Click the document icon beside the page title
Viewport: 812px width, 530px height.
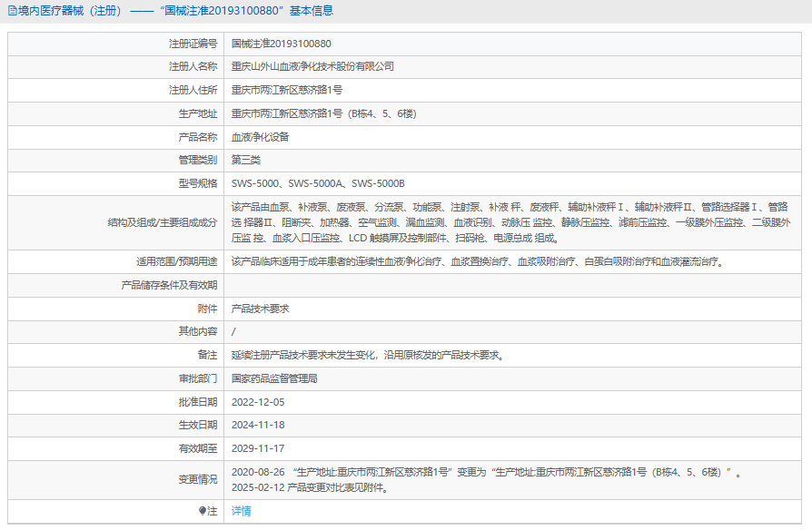12,11
